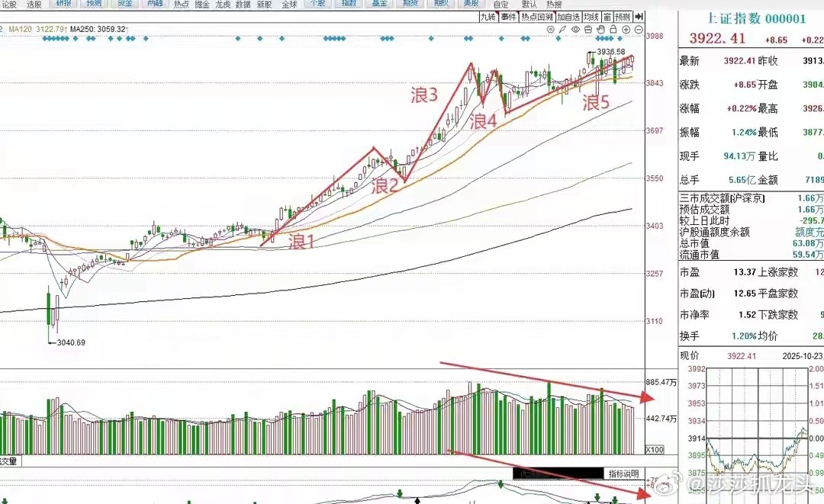Open the 掘金 menu item
This screenshot has width=824, height=504.
[202, 5]
